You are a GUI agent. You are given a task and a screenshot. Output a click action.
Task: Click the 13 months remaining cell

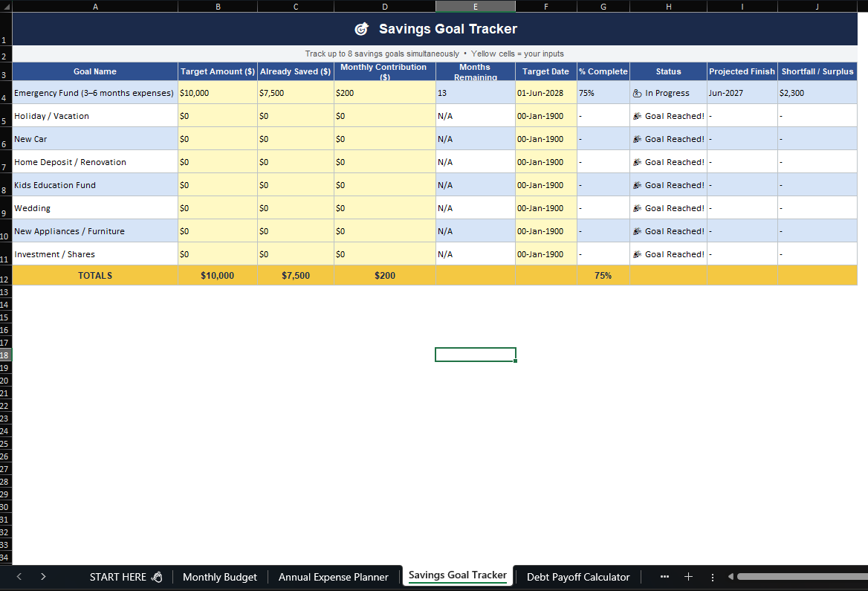click(475, 93)
